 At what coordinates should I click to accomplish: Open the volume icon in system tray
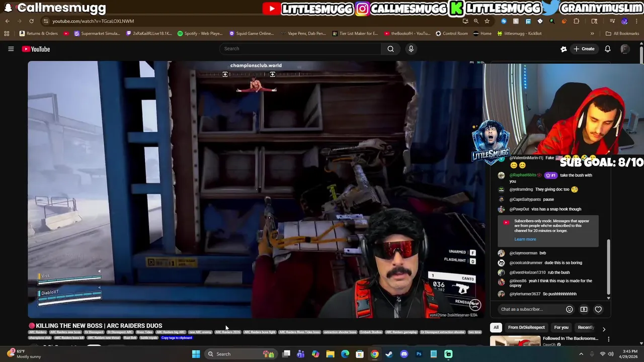[x=611, y=354]
